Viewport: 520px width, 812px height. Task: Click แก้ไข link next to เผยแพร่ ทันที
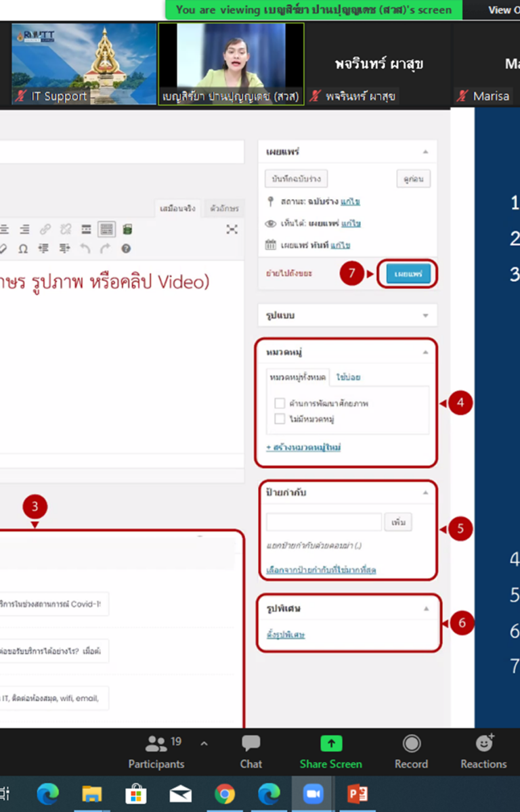pos(340,245)
